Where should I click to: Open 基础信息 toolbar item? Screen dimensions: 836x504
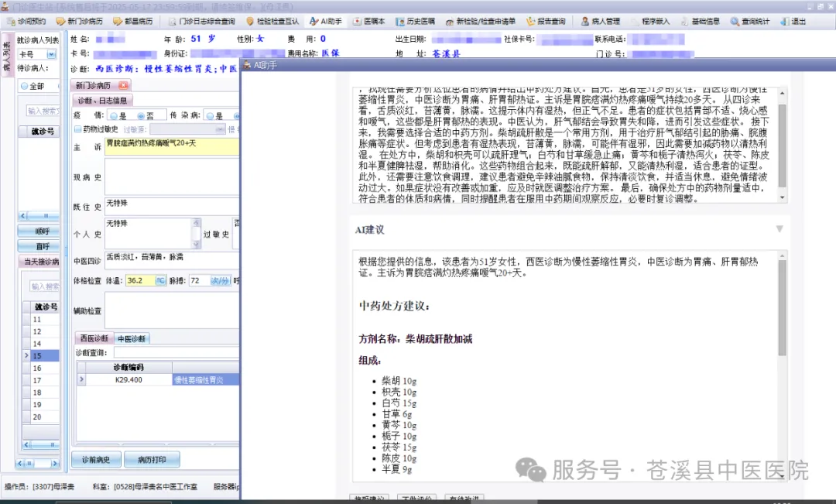pos(700,22)
